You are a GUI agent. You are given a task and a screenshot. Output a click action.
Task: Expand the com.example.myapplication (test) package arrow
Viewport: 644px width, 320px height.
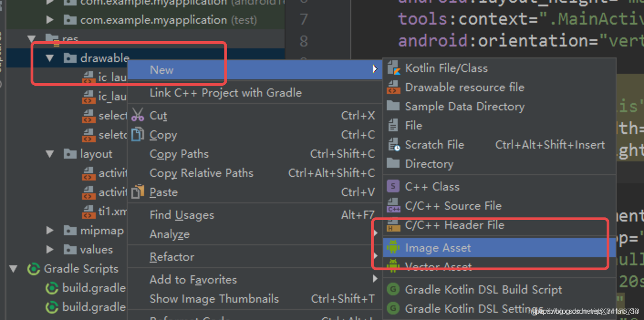[50, 20]
